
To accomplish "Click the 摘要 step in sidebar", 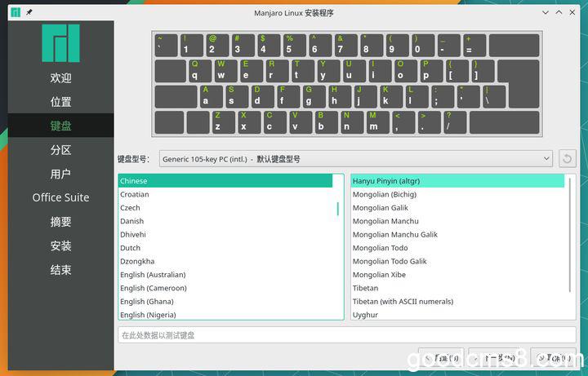I will tap(60, 222).
